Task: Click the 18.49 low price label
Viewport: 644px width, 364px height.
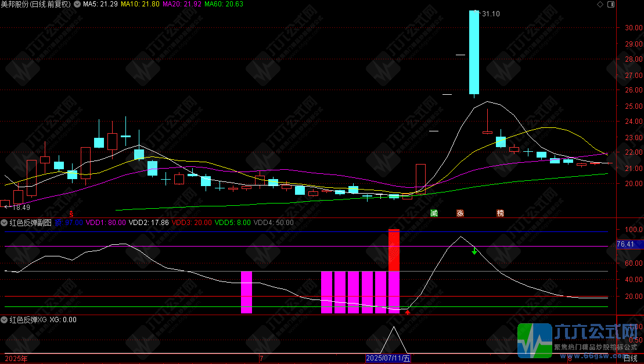Action: (x=21, y=208)
